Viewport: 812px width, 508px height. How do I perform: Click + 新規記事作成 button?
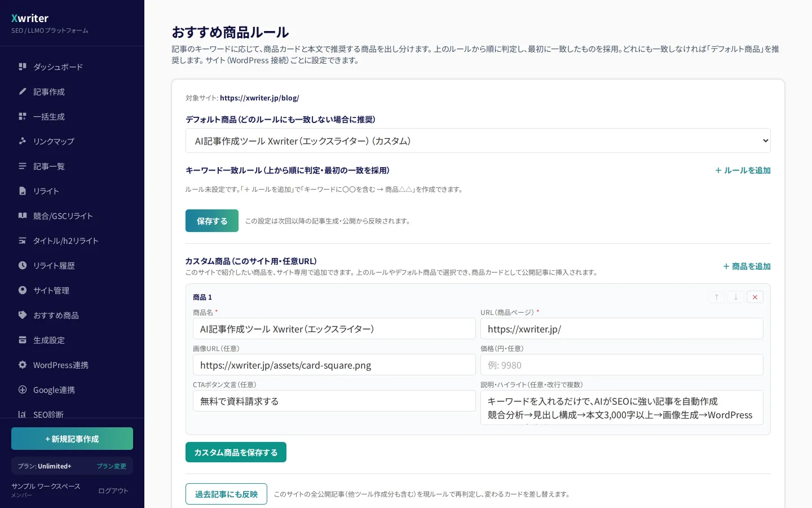tap(72, 439)
